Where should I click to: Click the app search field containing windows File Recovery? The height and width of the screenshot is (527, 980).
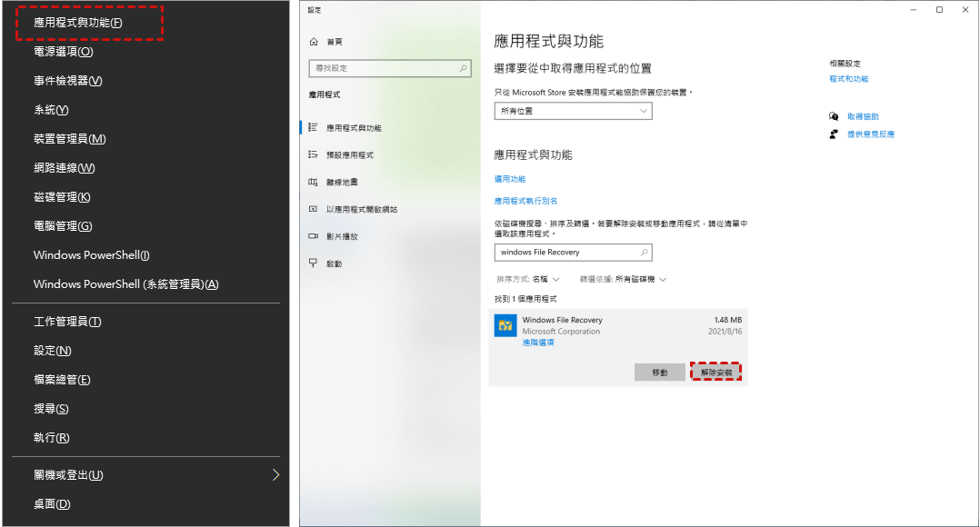point(573,253)
